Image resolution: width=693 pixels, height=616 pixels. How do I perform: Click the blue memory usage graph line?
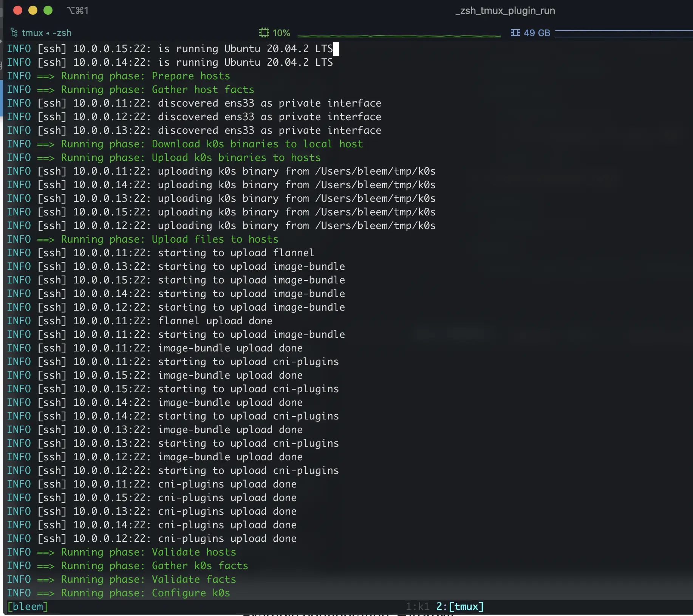point(624,32)
